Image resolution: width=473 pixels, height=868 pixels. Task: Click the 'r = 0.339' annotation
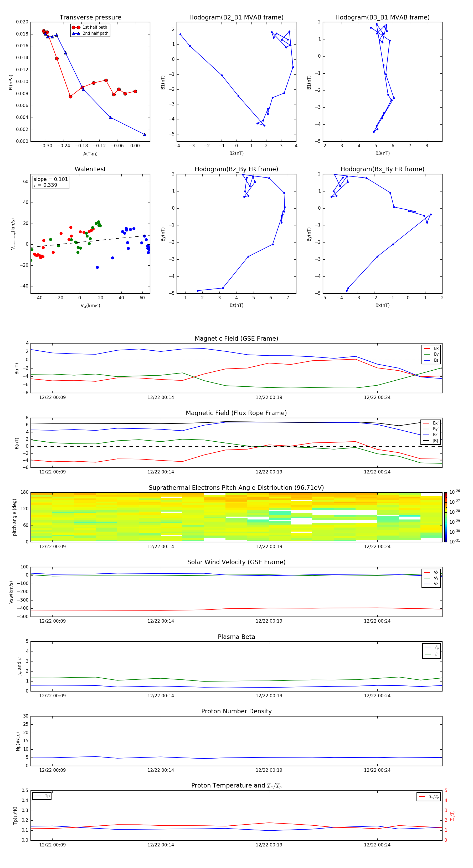point(45,185)
